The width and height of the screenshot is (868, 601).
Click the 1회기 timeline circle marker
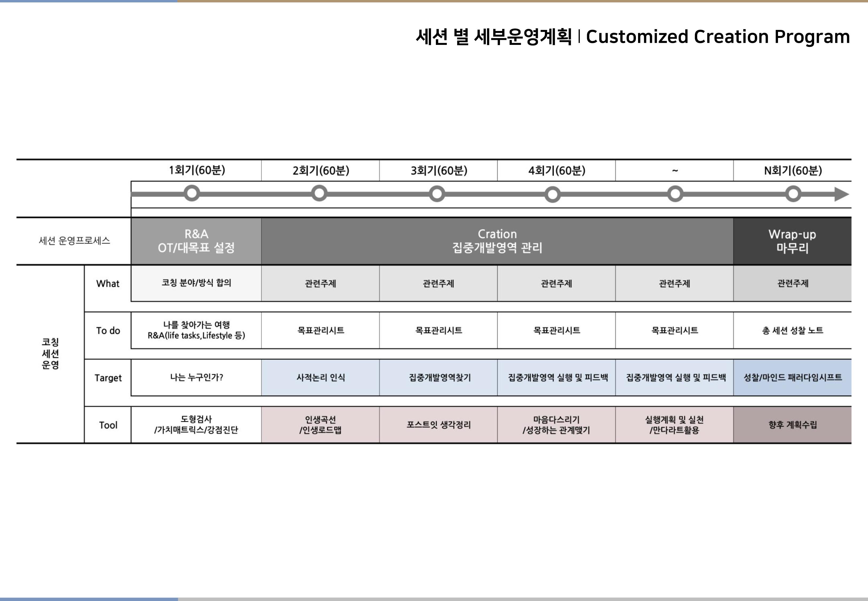pos(192,194)
